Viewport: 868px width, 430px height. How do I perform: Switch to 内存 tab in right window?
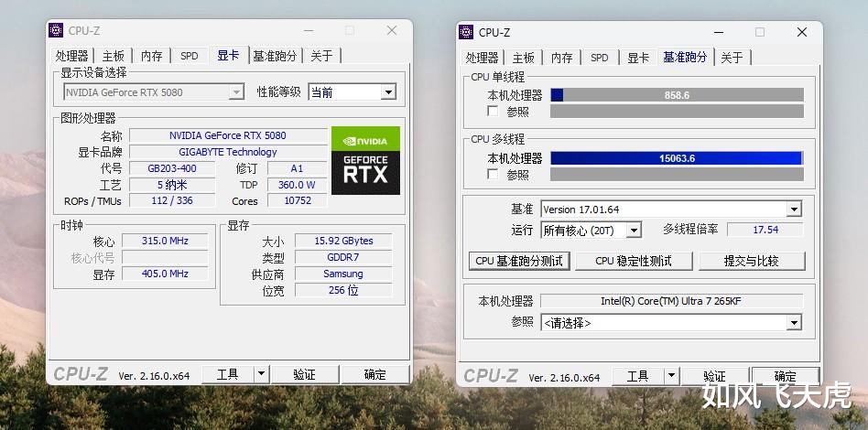[x=562, y=58]
